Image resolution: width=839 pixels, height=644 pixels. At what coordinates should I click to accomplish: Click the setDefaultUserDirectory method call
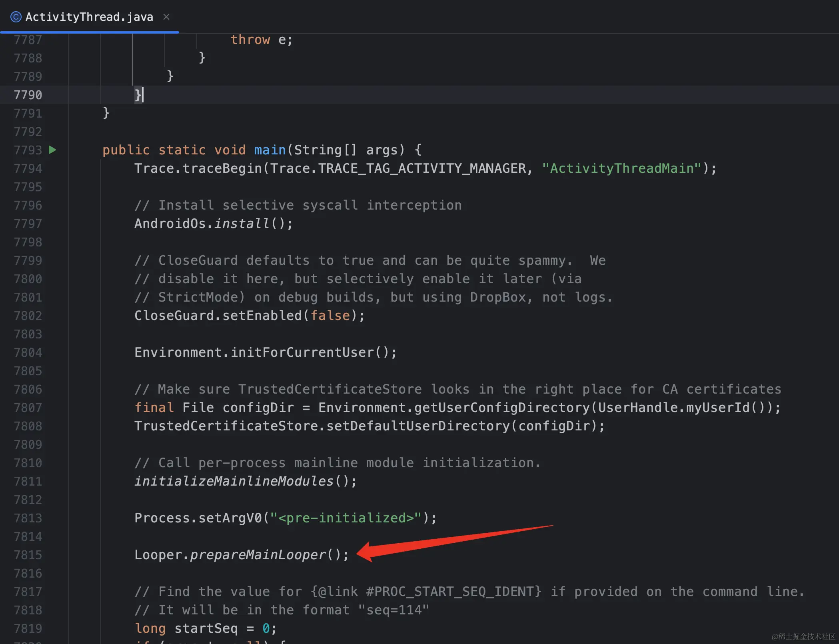pyautogui.click(x=418, y=426)
